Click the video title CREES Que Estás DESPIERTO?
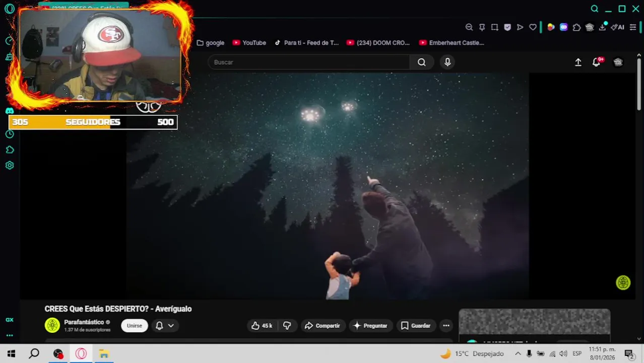644x363 pixels. coord(118,309)
